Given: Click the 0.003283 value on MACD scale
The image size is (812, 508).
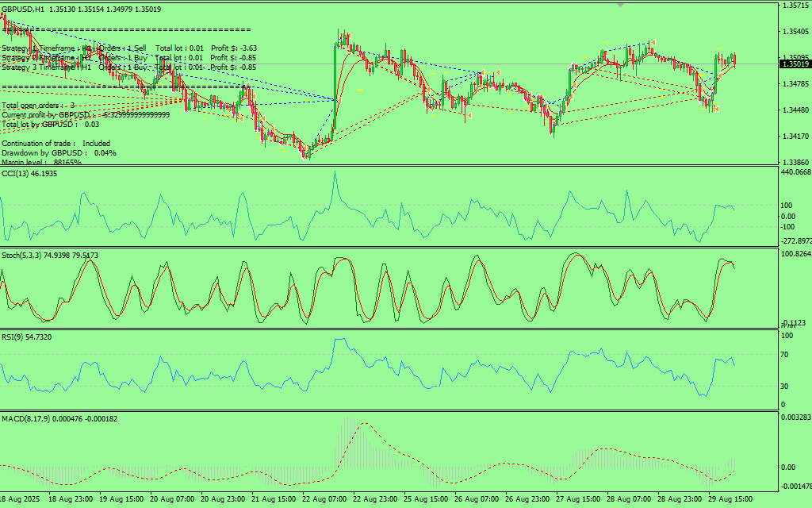Looking at the screenshot, I should pos(795,417).
